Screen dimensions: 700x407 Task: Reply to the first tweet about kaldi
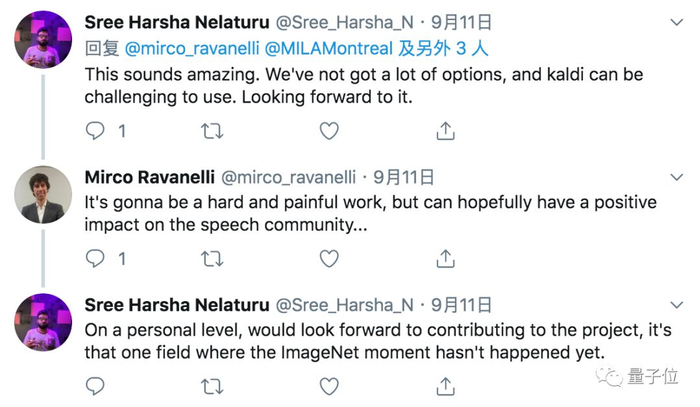point(95,131)
